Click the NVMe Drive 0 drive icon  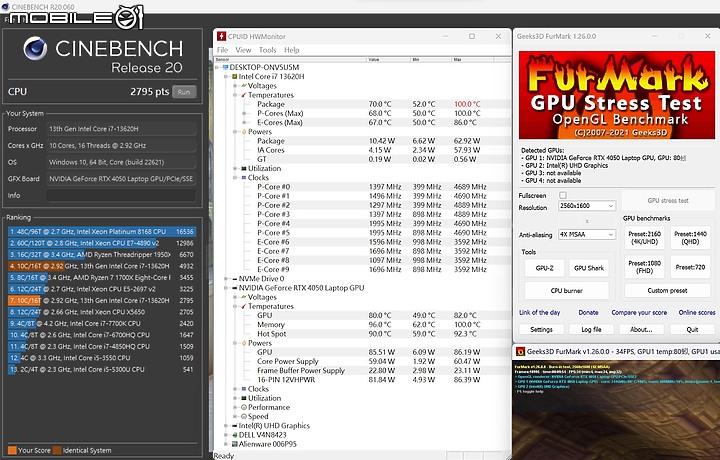pyautogui.click(x=234, y=279)
